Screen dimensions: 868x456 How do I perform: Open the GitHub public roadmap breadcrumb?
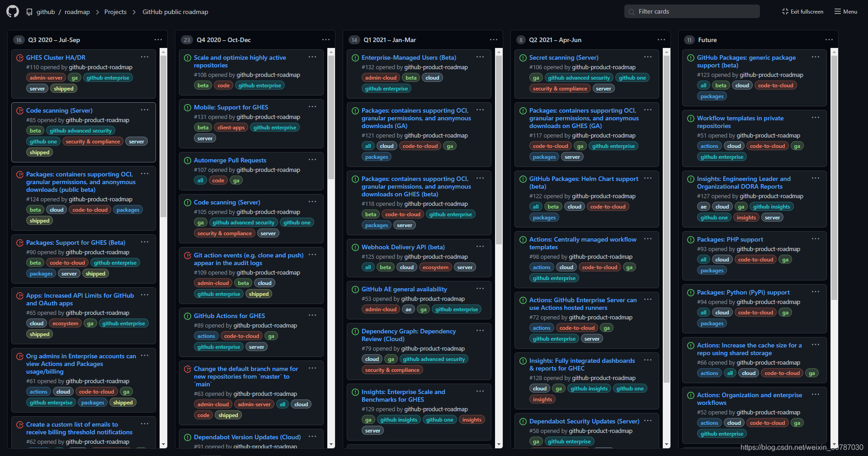tap(175, 12)
